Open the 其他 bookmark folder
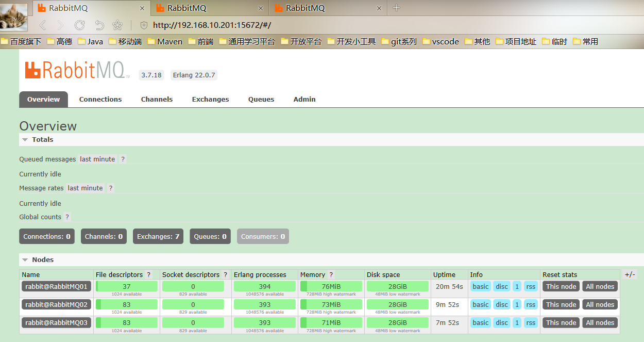The height and width of the screenshot is (342, 644). pyautogui.click(x=478, y=42)
